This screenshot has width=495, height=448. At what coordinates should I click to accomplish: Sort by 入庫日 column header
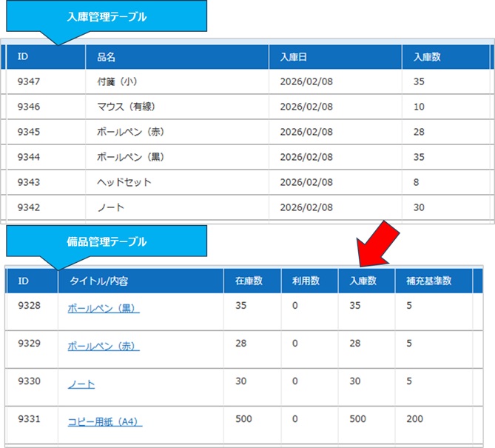(x=293, y=57)
